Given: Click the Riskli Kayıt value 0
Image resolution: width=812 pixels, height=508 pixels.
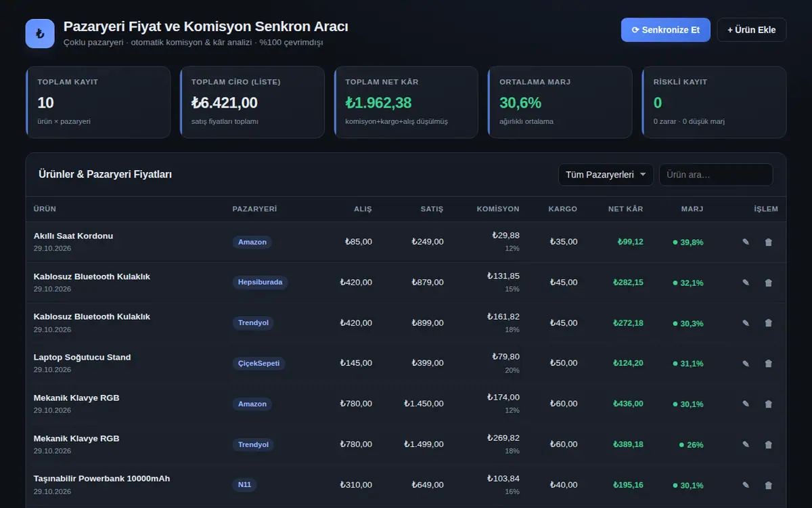Looking at the screenshot, I should 658,103.
